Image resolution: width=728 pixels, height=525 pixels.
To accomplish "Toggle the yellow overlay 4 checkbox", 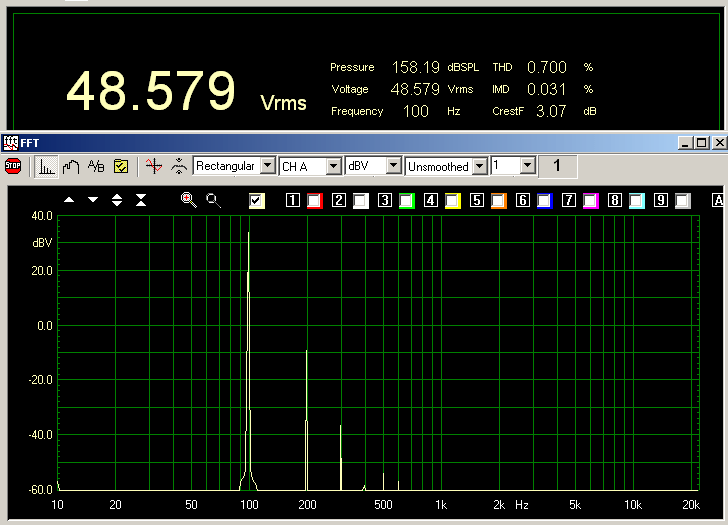I will [453, 201].
